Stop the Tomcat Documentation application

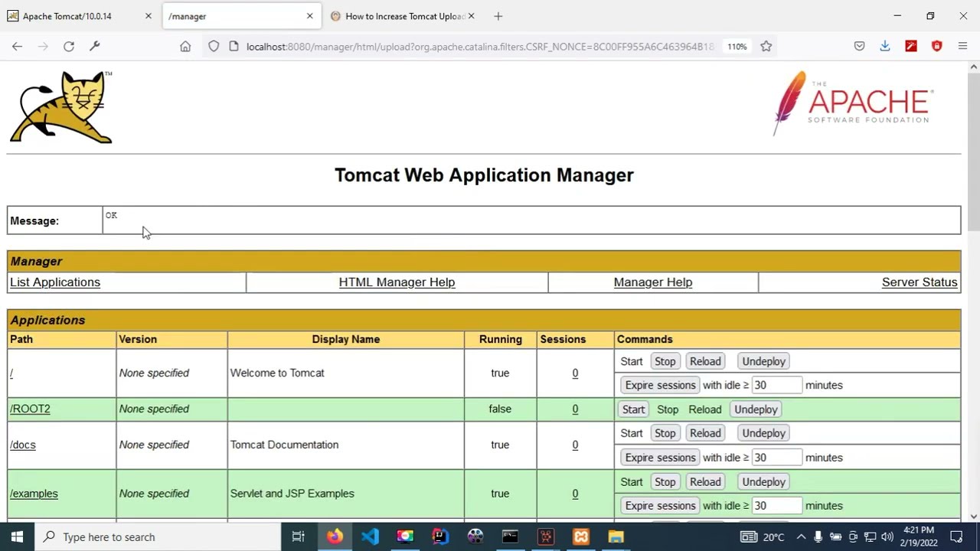[x=665, y=433]
